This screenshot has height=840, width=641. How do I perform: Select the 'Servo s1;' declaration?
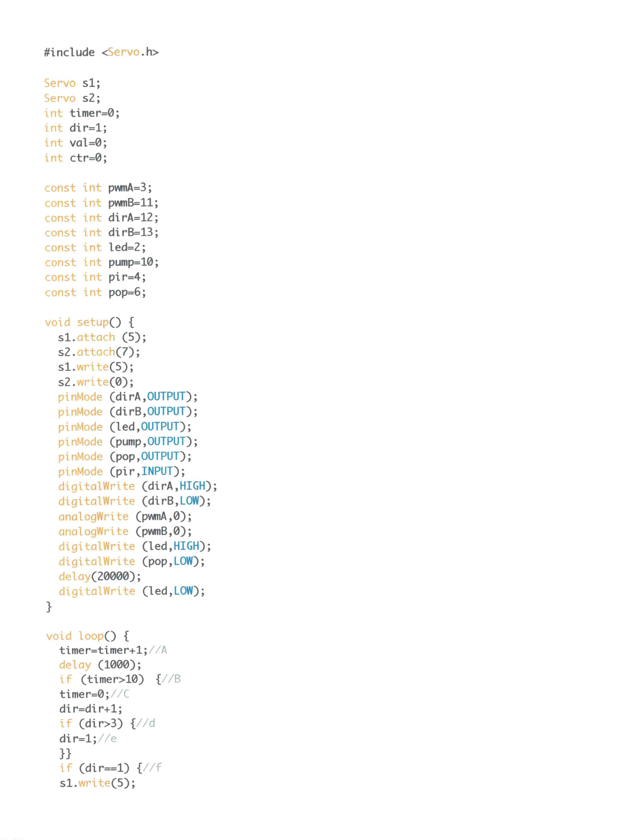72,83
